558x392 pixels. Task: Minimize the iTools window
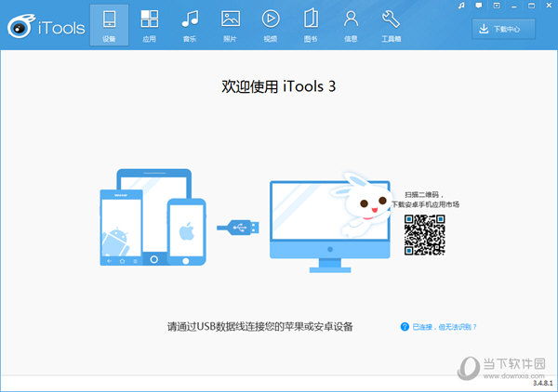coord(514,6)
